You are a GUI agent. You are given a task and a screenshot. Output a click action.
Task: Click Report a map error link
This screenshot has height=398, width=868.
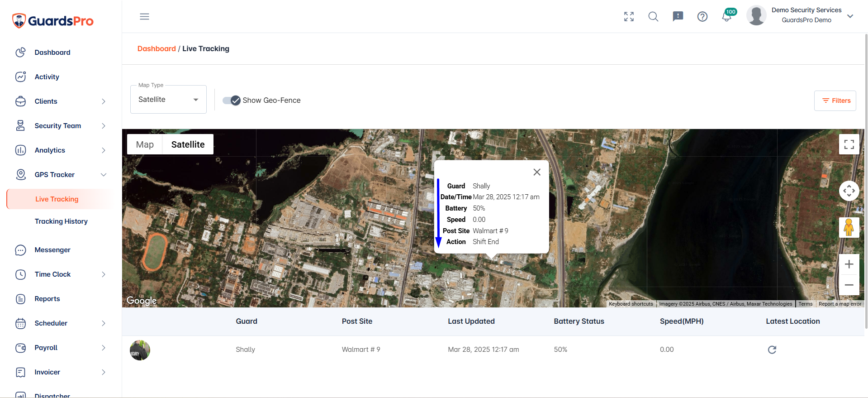(840, 304)
